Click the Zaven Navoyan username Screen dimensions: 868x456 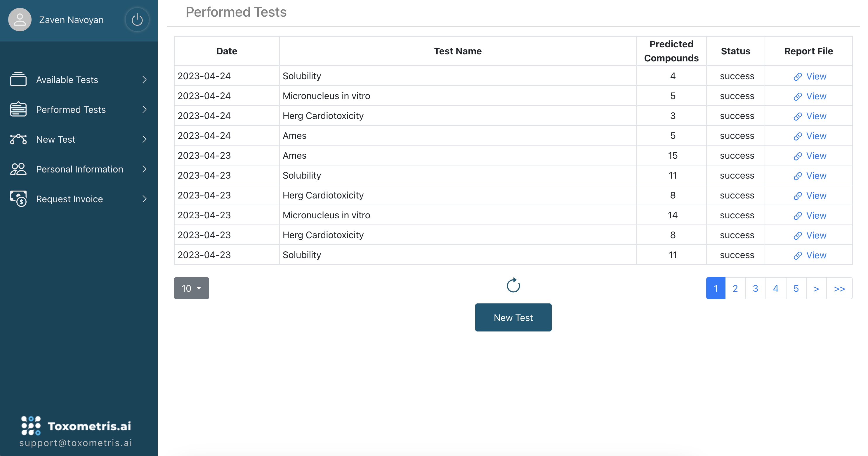point(71,20)
